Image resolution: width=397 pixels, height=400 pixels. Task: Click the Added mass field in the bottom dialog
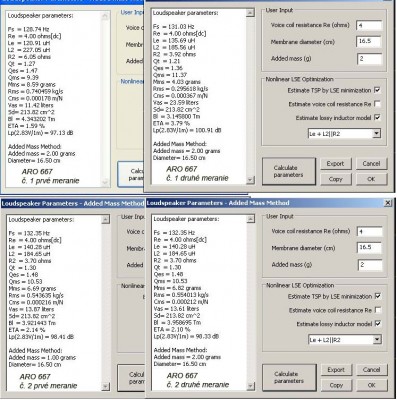pyautogui.click(x=370, y=265)
